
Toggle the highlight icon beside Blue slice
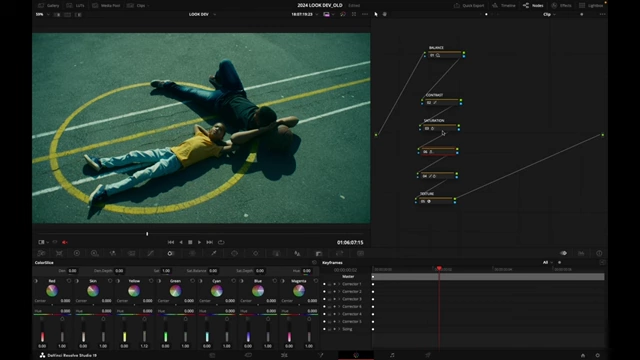242,281
